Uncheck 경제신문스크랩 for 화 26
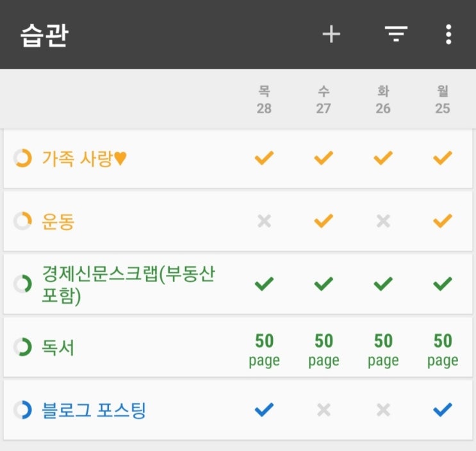The height and width of the screenshot is (451, 476). pos(383,284)
